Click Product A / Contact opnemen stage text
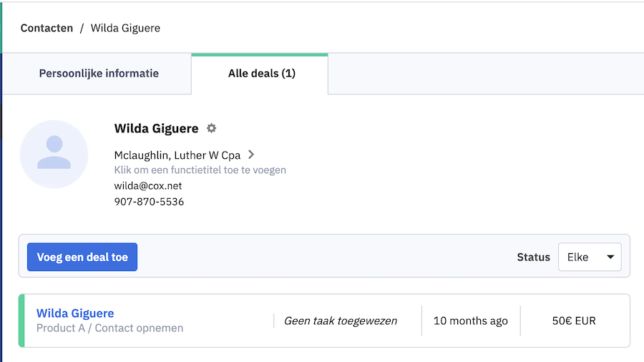This screenshot has height=362, width=644. [109, 328]
